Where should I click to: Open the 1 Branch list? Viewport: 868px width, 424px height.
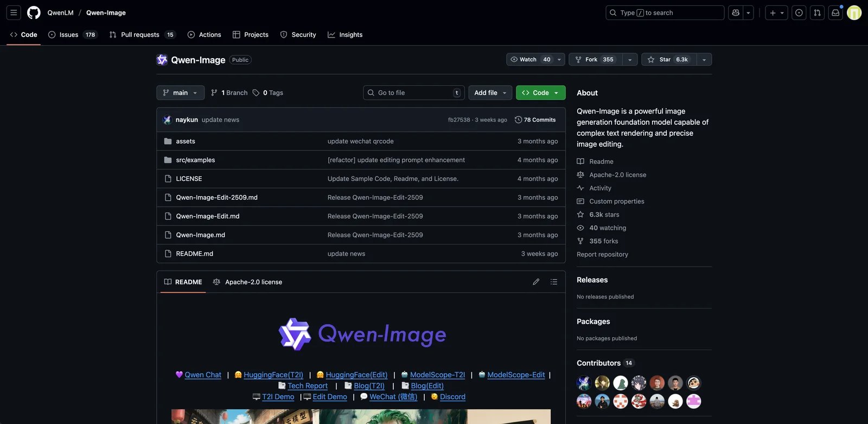(x=229, y=93)
